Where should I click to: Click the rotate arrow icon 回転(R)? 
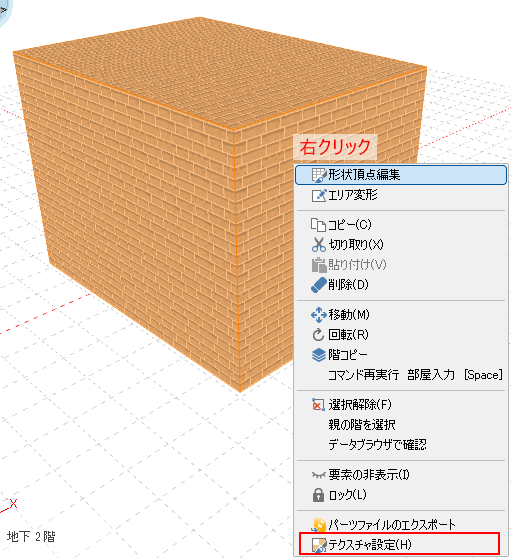click(x=318, y=335)
